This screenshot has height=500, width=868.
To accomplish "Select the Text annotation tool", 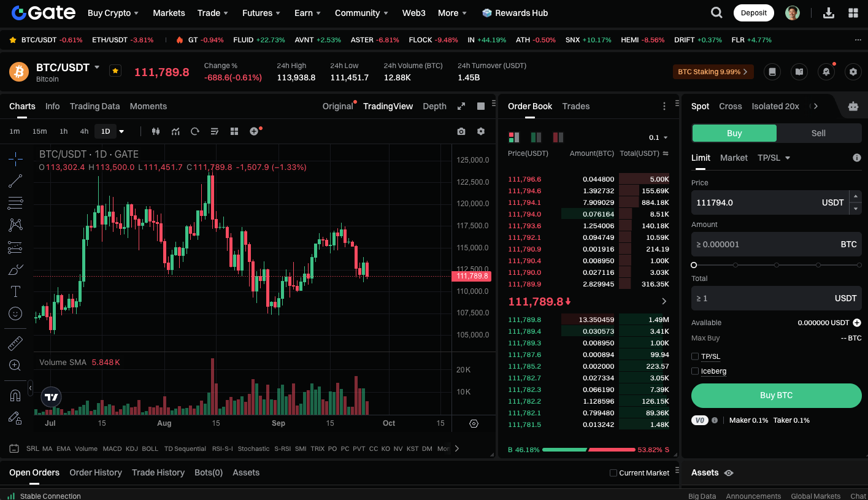I will (15, 291).
